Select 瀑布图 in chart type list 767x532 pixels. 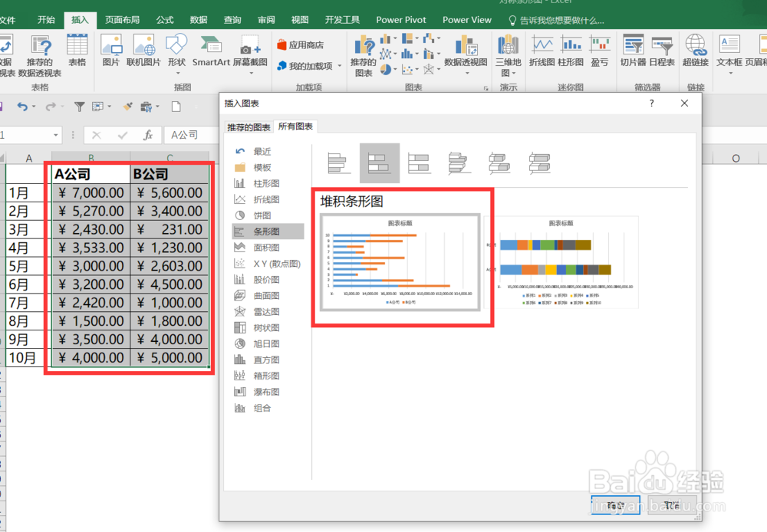pyautogui.click(x=268, y=392)
